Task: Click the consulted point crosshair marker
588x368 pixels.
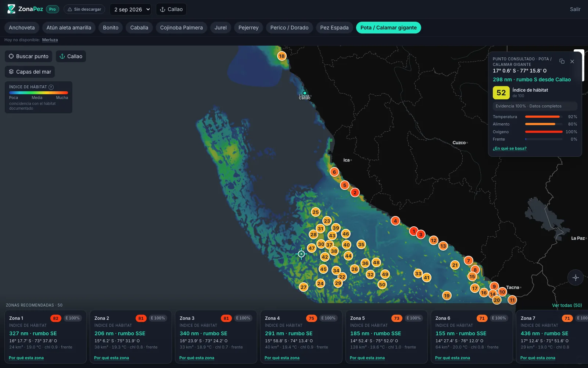Action: [x=301, y=254]
